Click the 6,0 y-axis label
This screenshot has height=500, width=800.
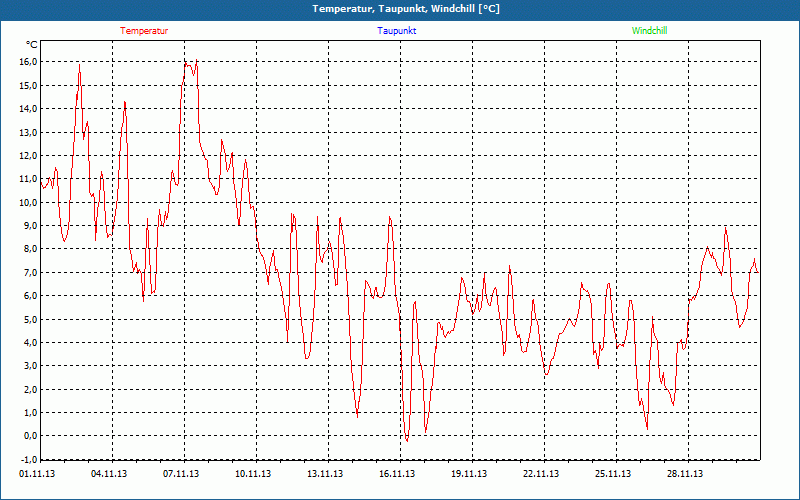30,296
